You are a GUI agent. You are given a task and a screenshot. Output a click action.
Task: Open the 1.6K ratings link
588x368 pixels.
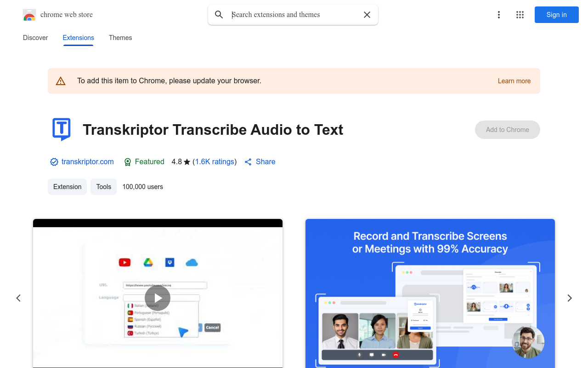[215, 162]
